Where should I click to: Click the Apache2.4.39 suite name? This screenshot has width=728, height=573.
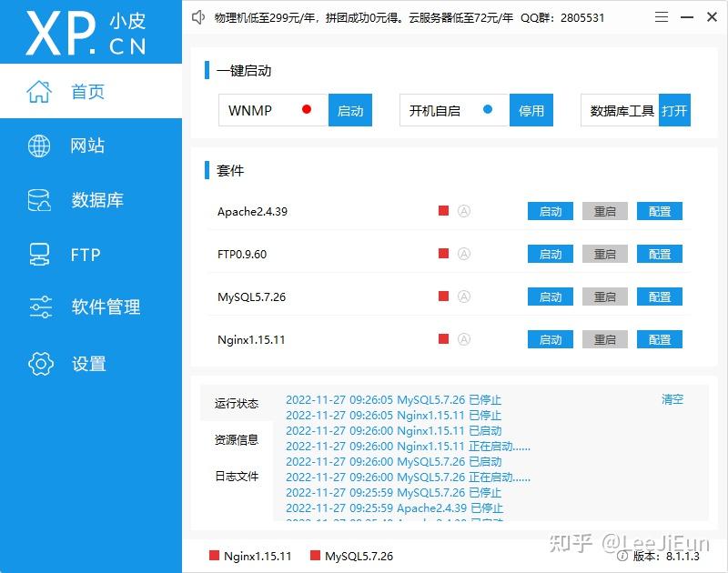click(x=252, y=211)
